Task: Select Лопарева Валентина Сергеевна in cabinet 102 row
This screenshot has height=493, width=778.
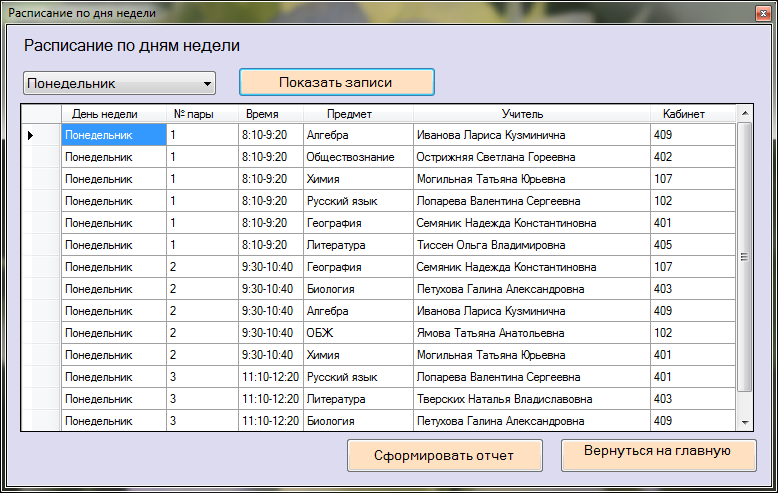Action: (x=531, y=201)
